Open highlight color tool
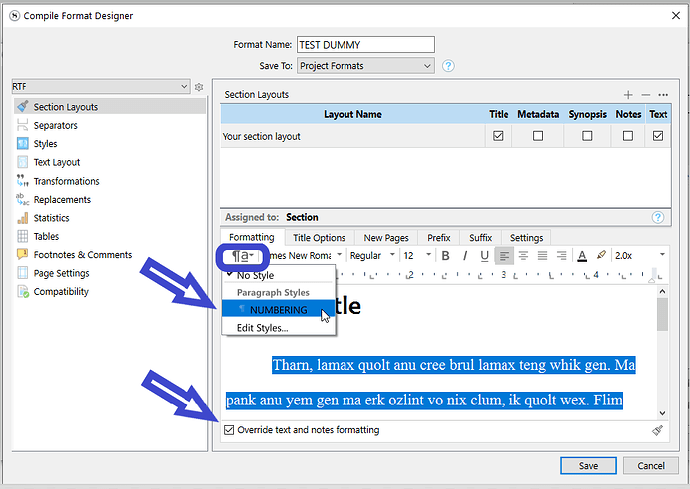 pos(601,255)
